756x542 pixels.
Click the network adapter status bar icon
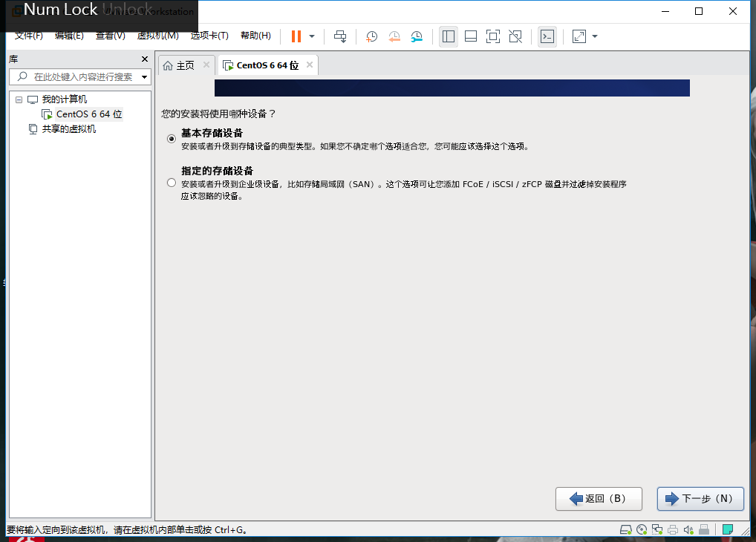(x=657, y=530)
